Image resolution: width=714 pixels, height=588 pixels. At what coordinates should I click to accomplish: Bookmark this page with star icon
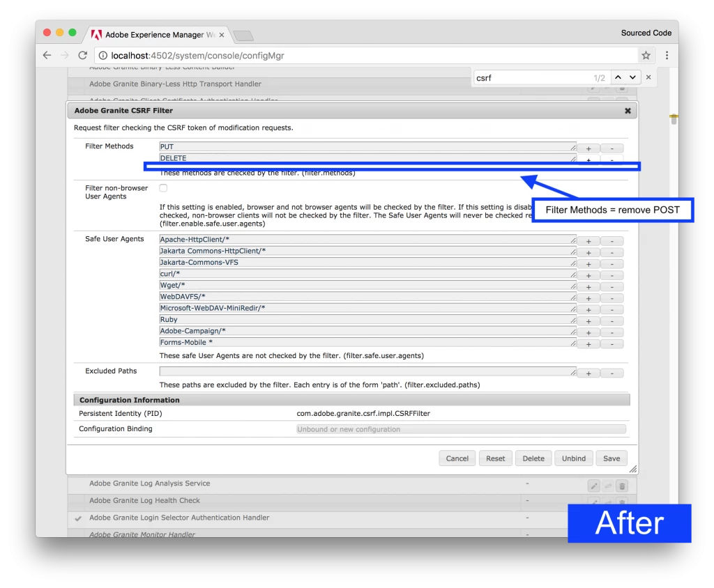[x=646, y=56]
